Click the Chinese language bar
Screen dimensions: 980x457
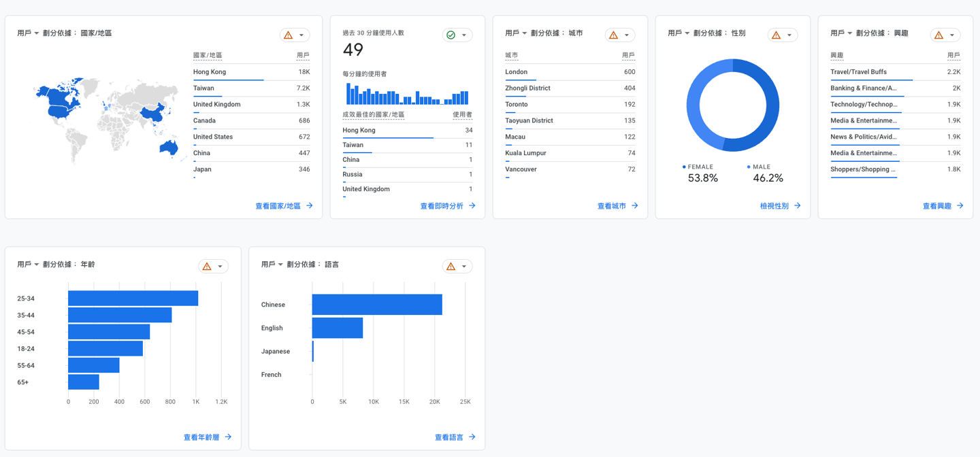coord(377,305)
